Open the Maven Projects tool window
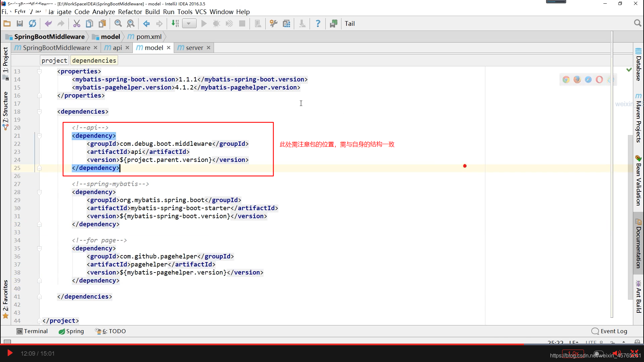The image size is (644, 362). coord(638,118)
